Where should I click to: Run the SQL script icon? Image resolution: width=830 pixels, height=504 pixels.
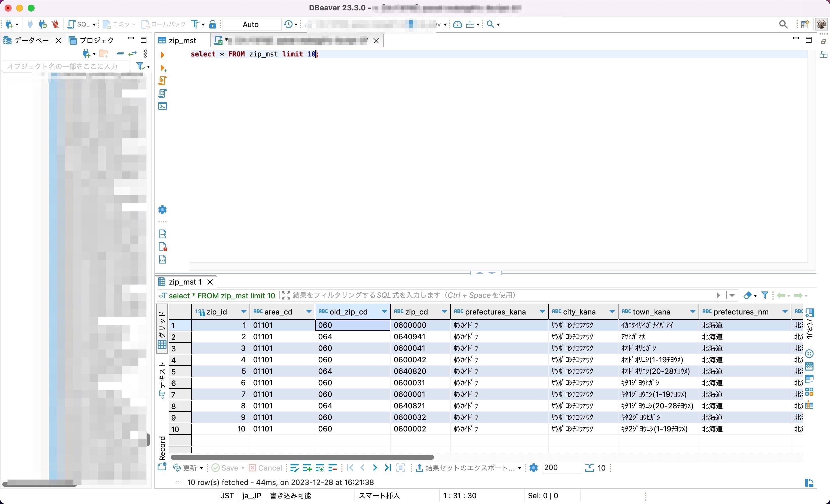pos(162,81)
